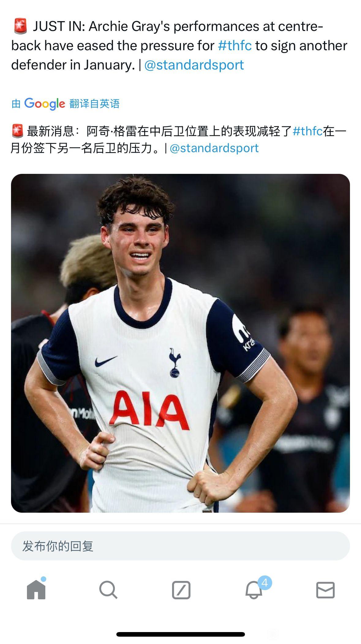Open the Messages envelope tab
The height and width of the screenshot is (644, 361).
pos(325,590)
